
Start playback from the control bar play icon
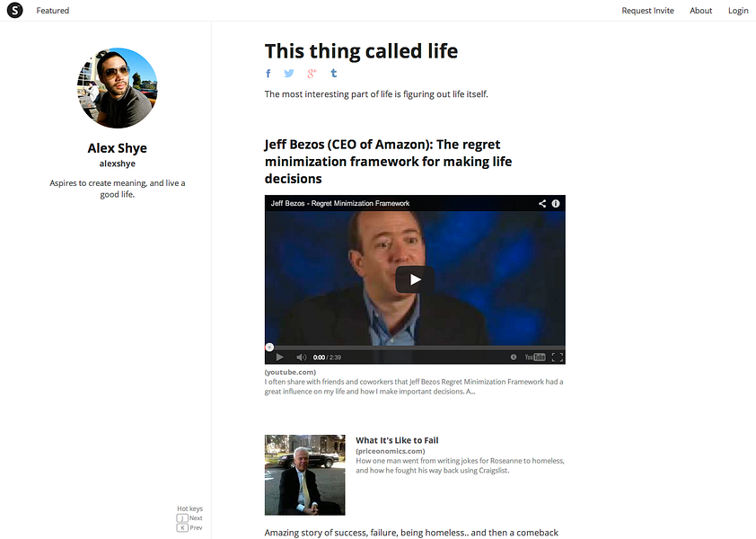point(279,357)
